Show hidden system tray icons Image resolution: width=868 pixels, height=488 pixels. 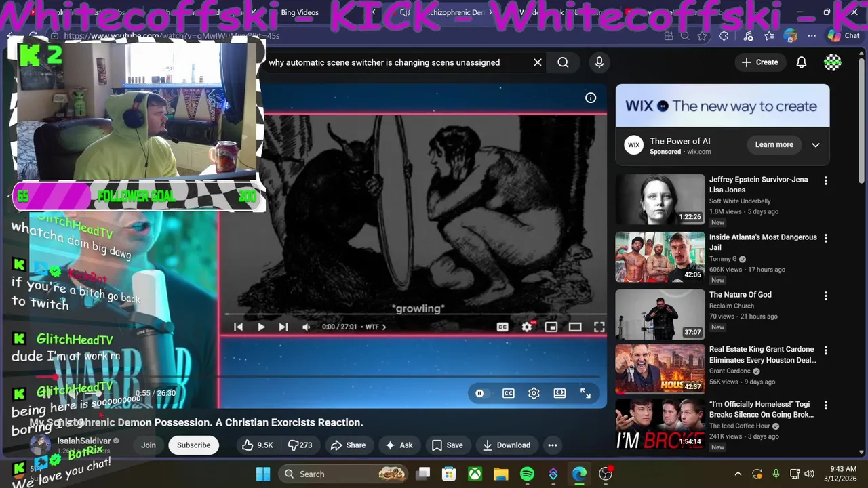click(x=738, y=474)
